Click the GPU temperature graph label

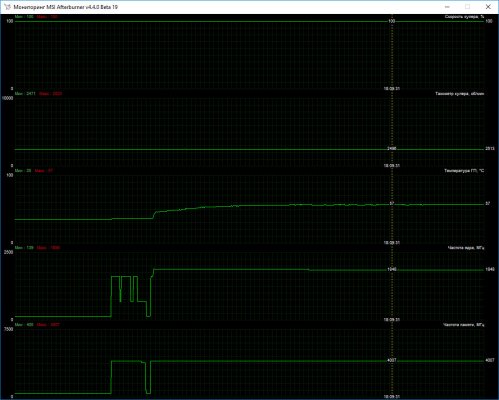pos(464,171)
